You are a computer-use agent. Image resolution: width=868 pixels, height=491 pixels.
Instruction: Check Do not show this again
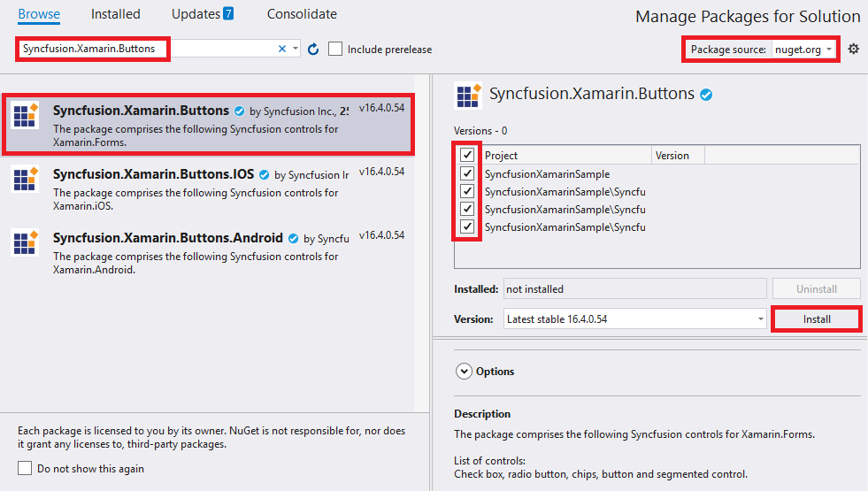pos(25,468)
